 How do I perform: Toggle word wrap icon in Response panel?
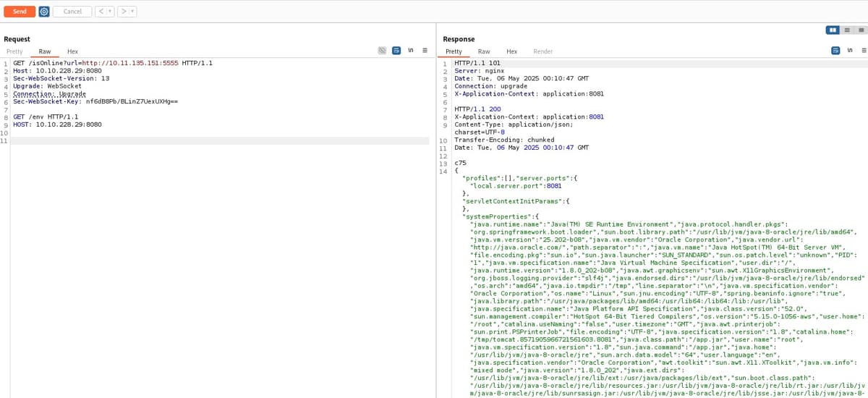pyautogui.click(x=836, y=51)
